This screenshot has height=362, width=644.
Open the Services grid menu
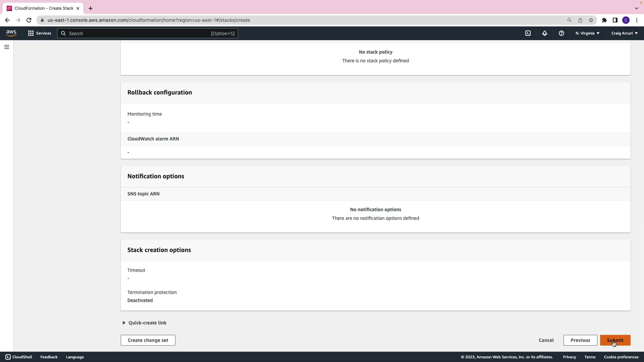coord(40,33)
